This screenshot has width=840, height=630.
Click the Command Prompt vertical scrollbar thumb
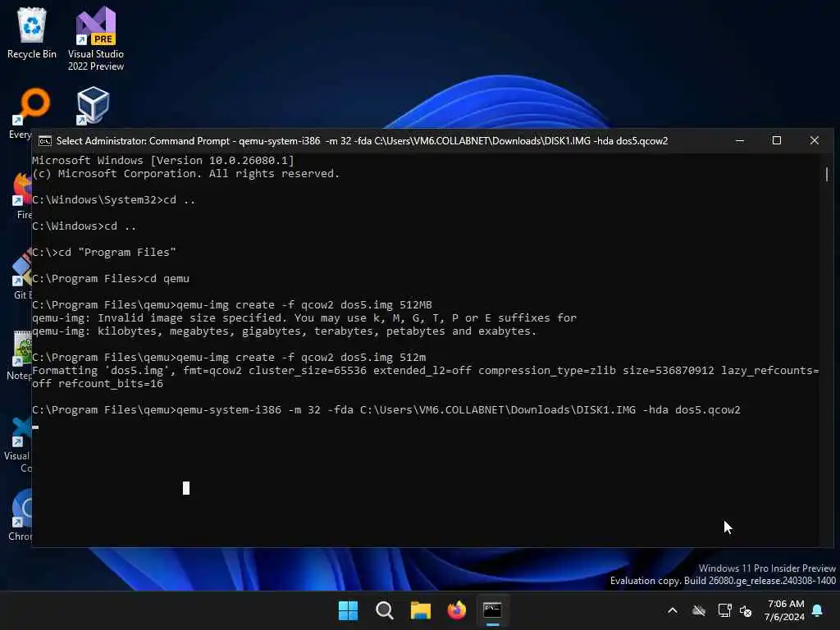click(827, 174)
